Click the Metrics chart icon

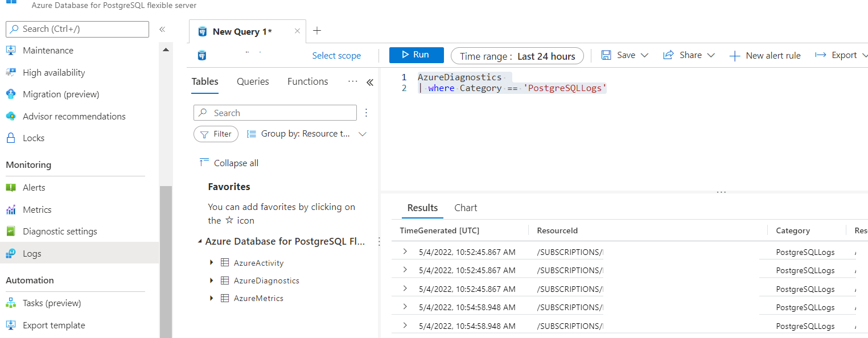tap(11, 209)
